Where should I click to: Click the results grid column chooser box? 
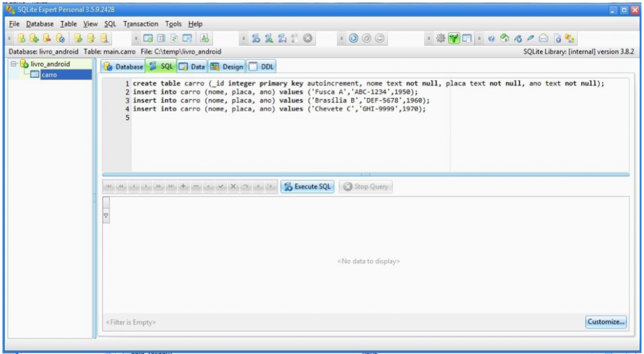(x=106, y=202)
